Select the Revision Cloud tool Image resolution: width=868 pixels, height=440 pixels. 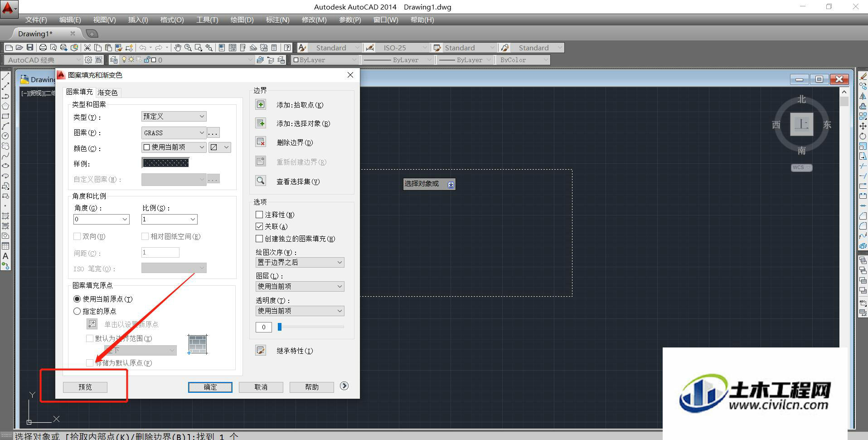(5, 146)
